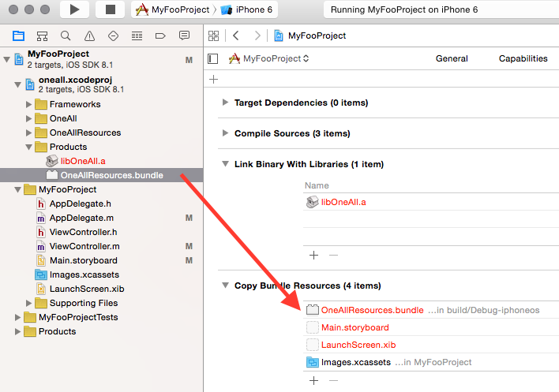Remove item from Copy Bundle Resources
Image resolution: width=559 pixels, height=392 pixels.
click(x=333, y=381)
